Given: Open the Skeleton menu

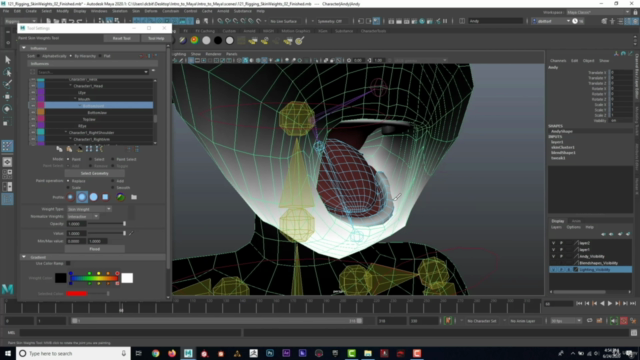Looking at the screenshot, I should tap(120, 11).
